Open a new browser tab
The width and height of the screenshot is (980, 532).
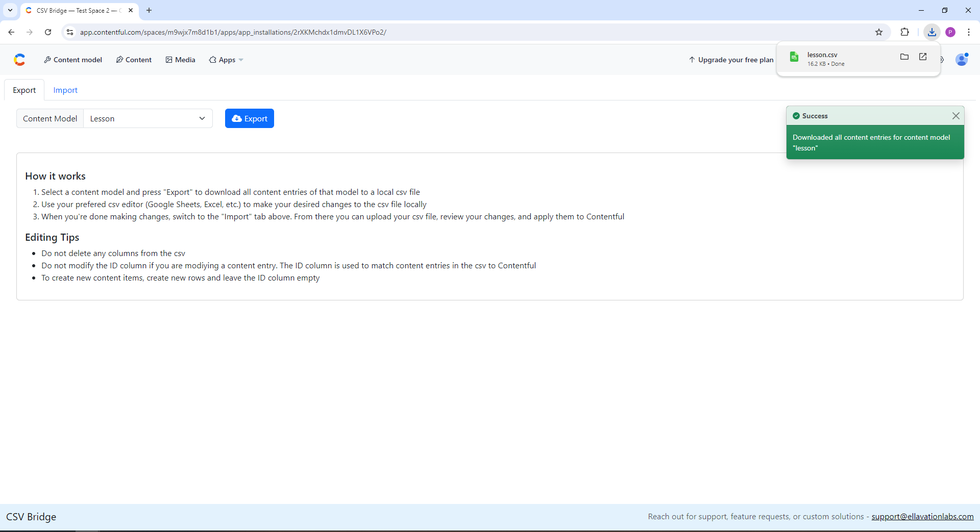pyautogui.click(x=149, y=10)
